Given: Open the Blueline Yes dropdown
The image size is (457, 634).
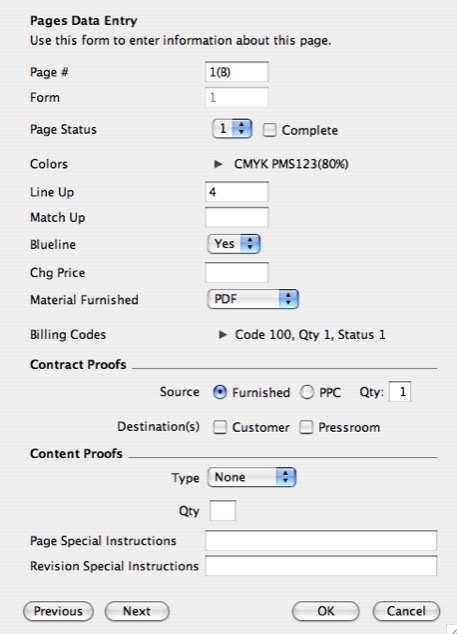Looking at the screenshot, I should [x=234, y=244].
